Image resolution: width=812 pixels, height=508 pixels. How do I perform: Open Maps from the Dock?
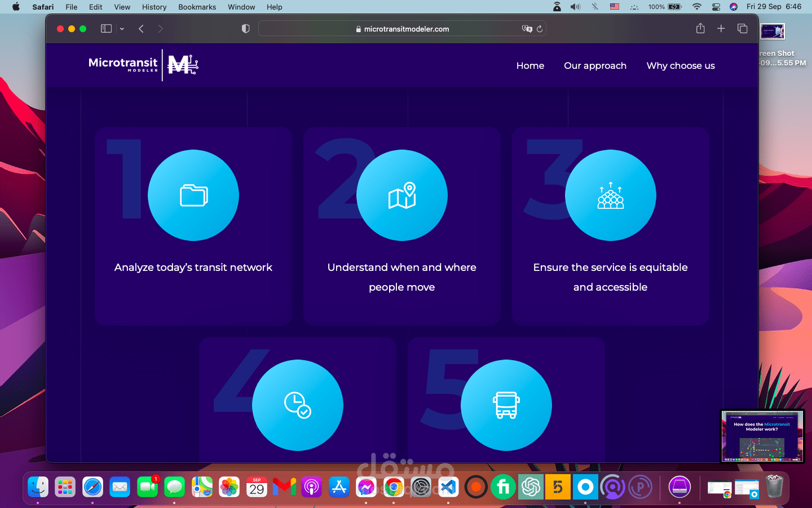point(202,487)
